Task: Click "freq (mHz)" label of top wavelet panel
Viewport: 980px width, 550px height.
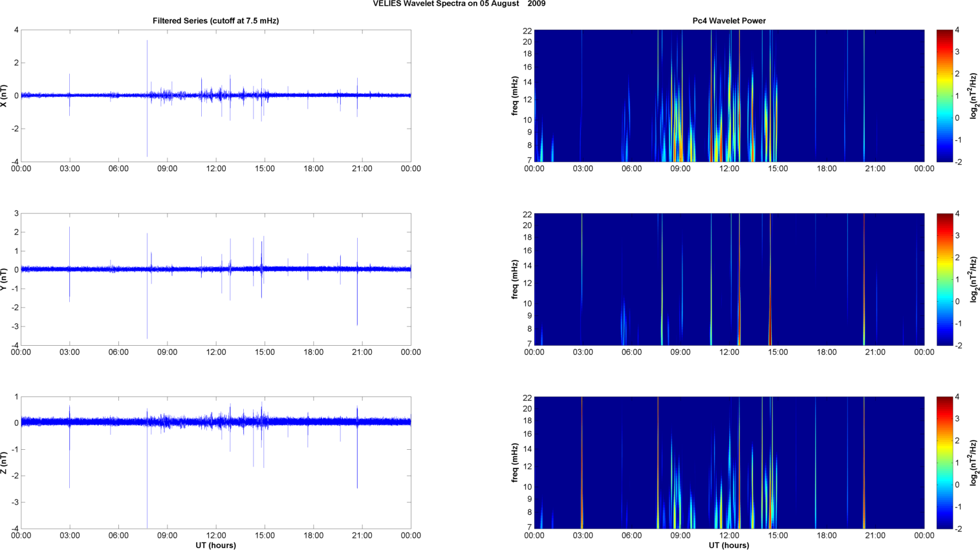Action: pyautogui.click(x=515, y=96)
